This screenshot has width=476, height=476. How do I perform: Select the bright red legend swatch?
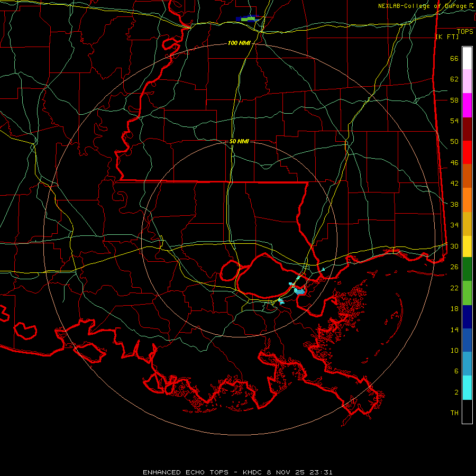click(x=467, y=153)
